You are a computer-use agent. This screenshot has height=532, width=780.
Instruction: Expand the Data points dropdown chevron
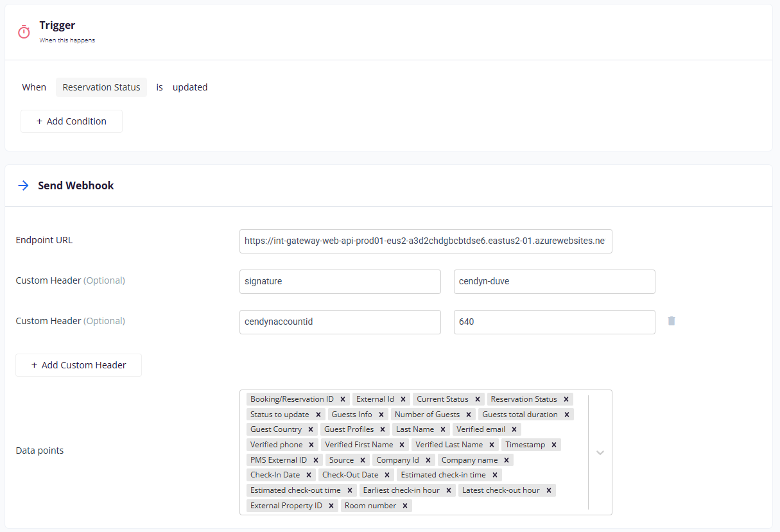[x=600, y=452]
